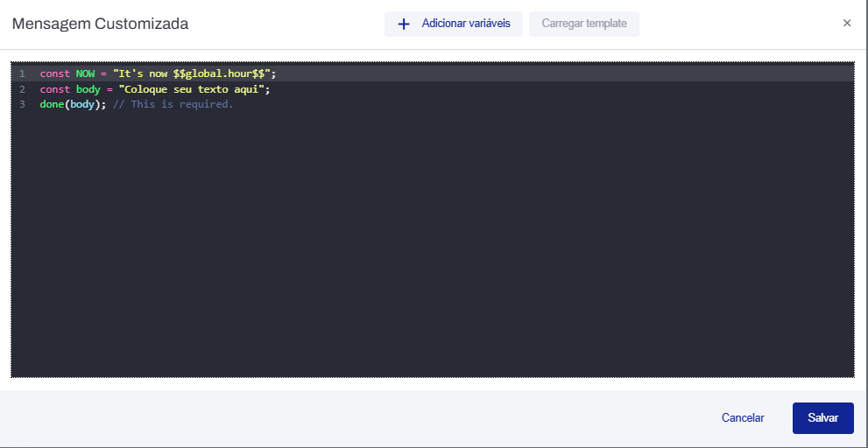Click line number 3 in the gutter
Screen dimensions: 868x448
[x=22, y=104]
